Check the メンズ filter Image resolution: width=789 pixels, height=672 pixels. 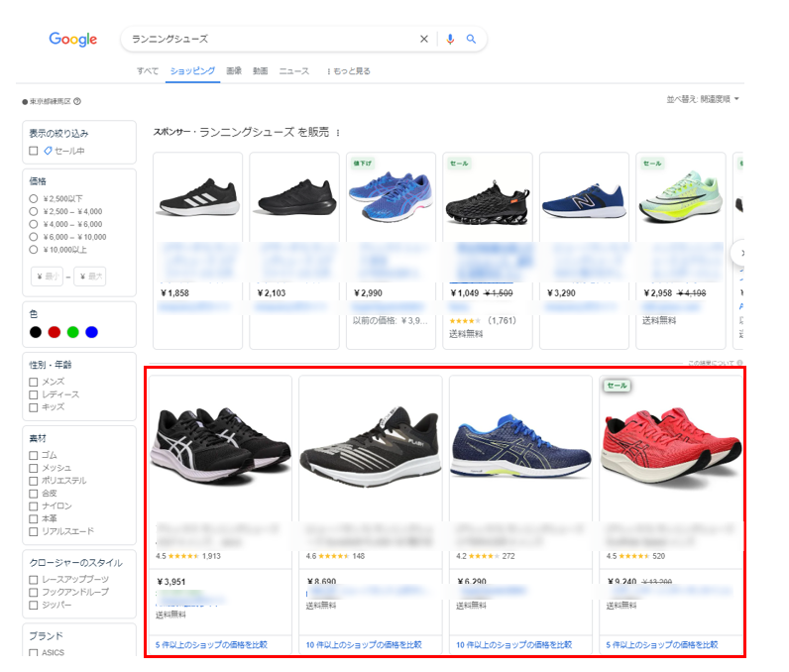click(x=34, y=382)
